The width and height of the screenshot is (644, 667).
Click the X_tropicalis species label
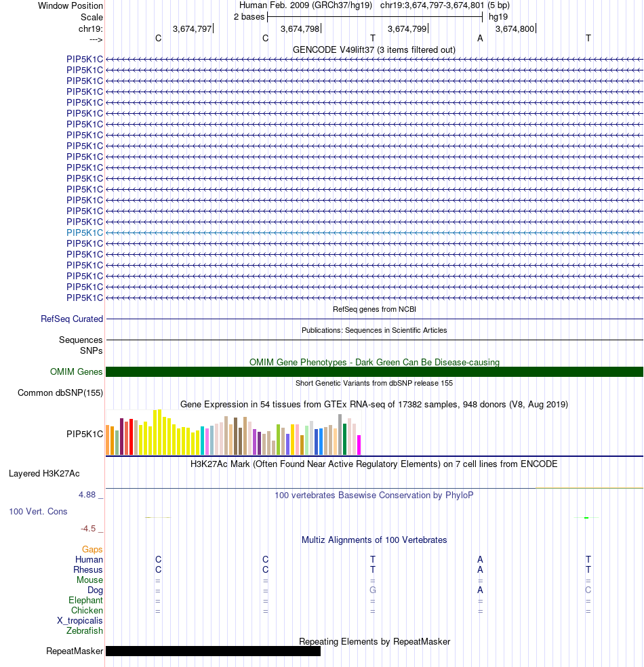point(80,621)
